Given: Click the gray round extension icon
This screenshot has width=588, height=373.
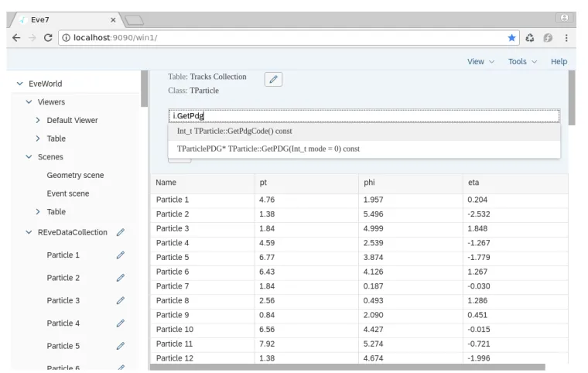Looking at the screenshot, I should click(548, 37).
